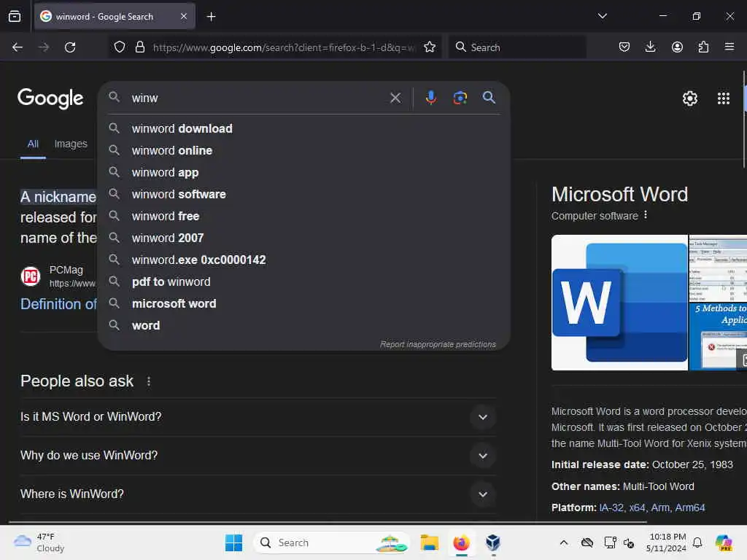
Task: Click the Firefox toolbar Search box
Action: click(x=517, y=47)
